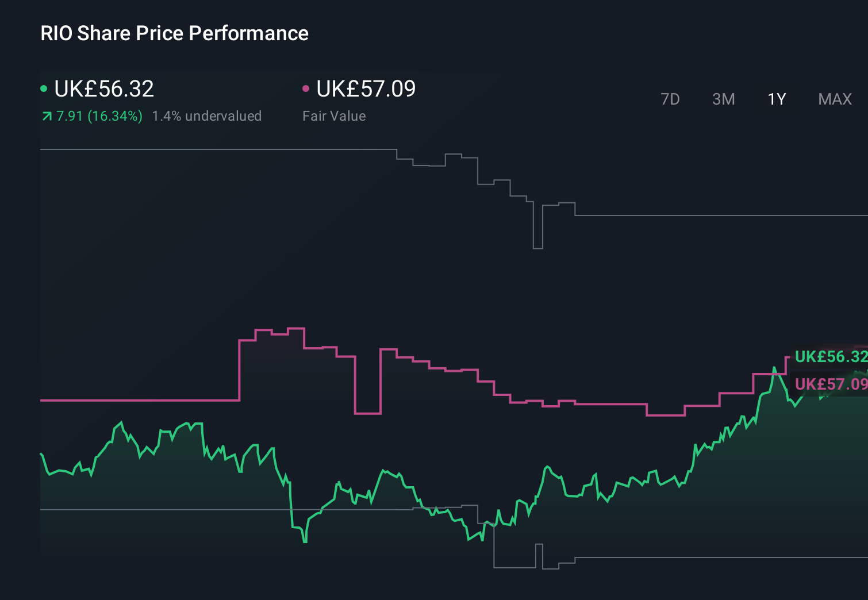The image size is (868, 600).
Task: Toggle share price visibility via UK£56.32 legend
Action: (103, 88)
